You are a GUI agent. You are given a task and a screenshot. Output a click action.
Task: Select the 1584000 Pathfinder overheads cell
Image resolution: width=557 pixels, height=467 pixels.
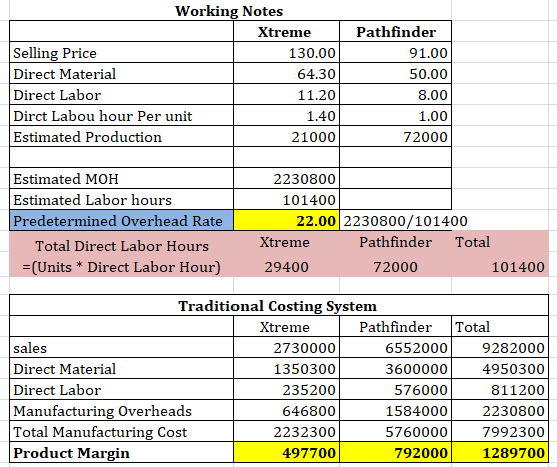[x=395, y=411]
